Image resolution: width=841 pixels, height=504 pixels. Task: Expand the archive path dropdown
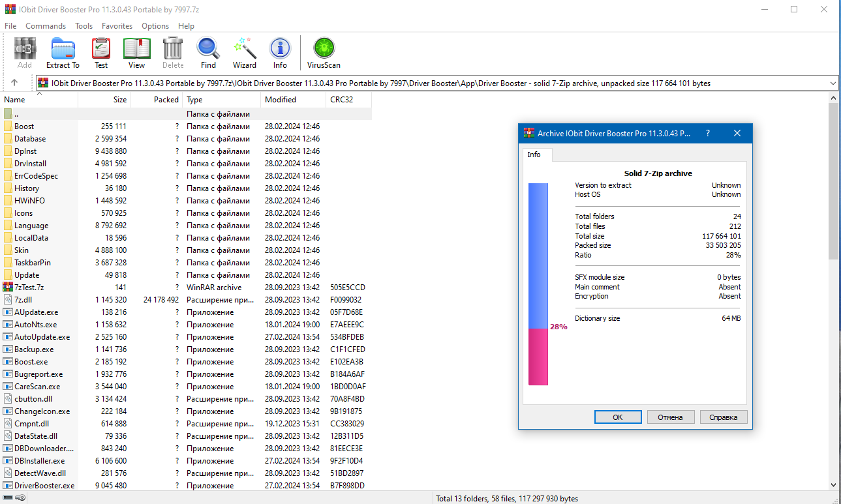(833, 83)
